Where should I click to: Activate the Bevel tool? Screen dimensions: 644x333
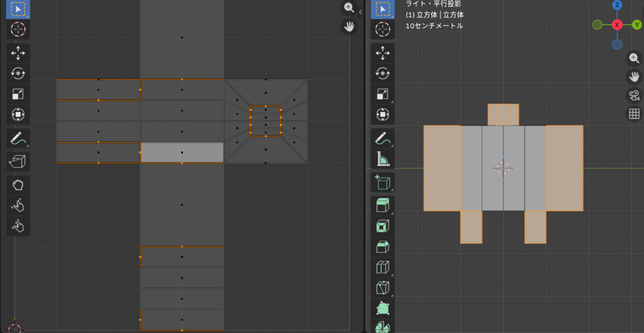click(x=382, y=246)
